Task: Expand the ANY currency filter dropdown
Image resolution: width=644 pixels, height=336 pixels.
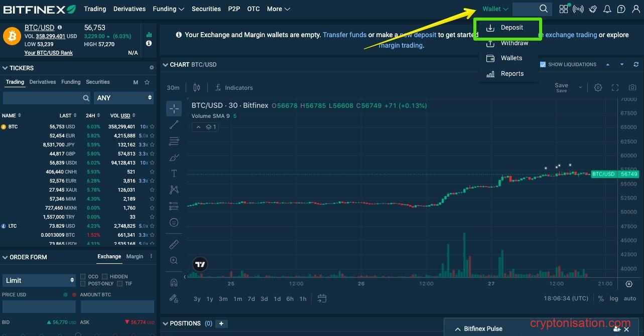Action: coord(123,98)
